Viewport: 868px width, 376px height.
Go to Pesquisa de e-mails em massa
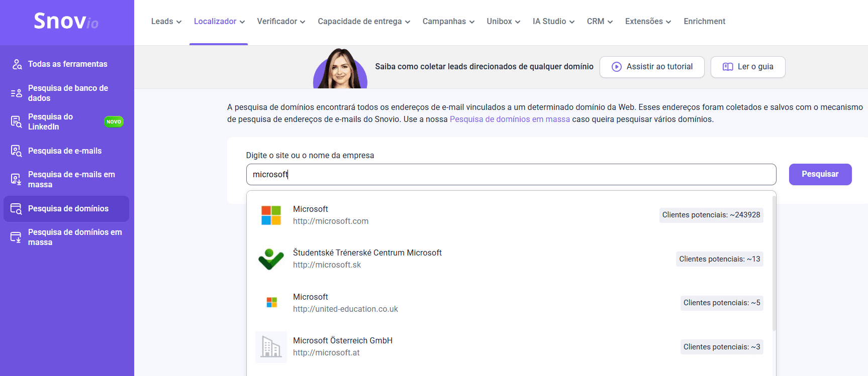[x=66, y=179]
